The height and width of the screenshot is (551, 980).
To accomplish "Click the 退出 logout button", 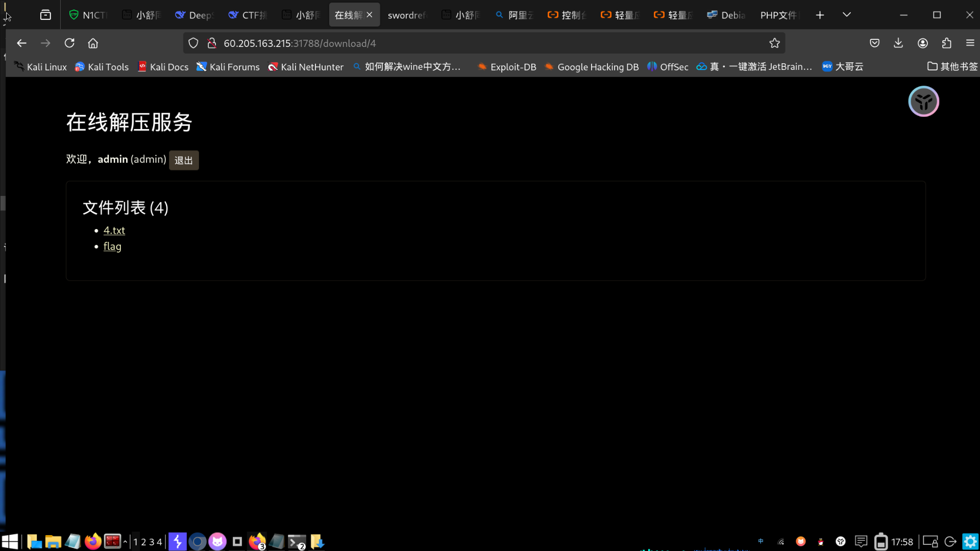I will click(184, 160).
